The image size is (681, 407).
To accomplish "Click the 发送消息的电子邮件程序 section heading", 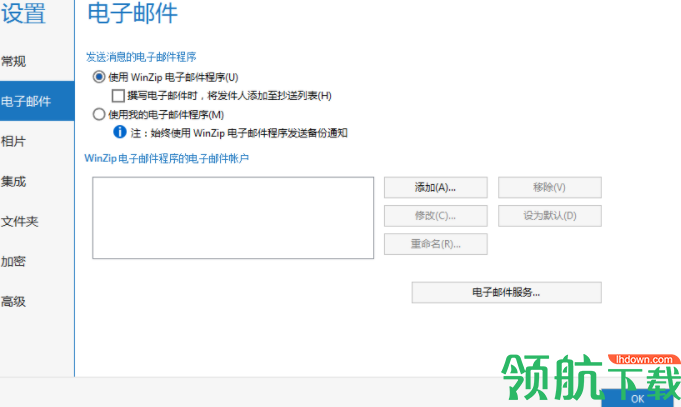I will [141, 56].
